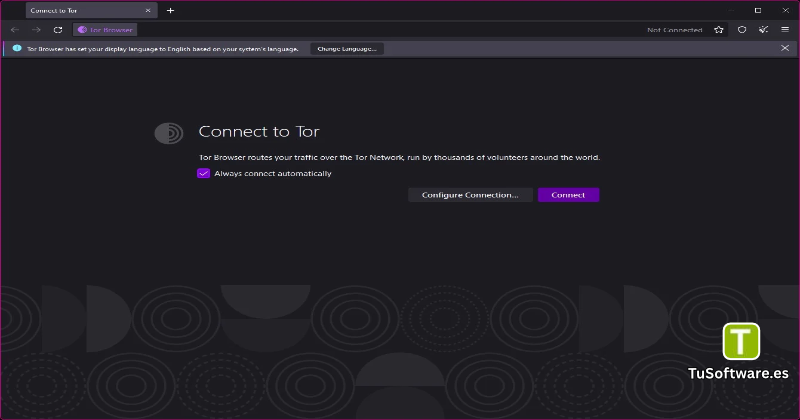Minimize the browser window

pyautogui.click(x=731, y=10)
